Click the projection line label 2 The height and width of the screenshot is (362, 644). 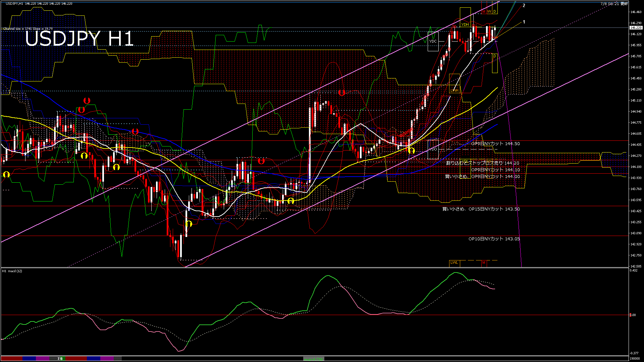(524, 6)
